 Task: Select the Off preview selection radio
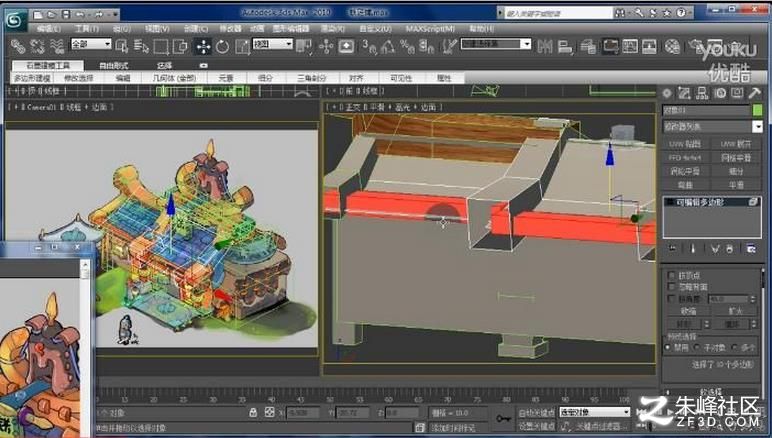[668, 347]
